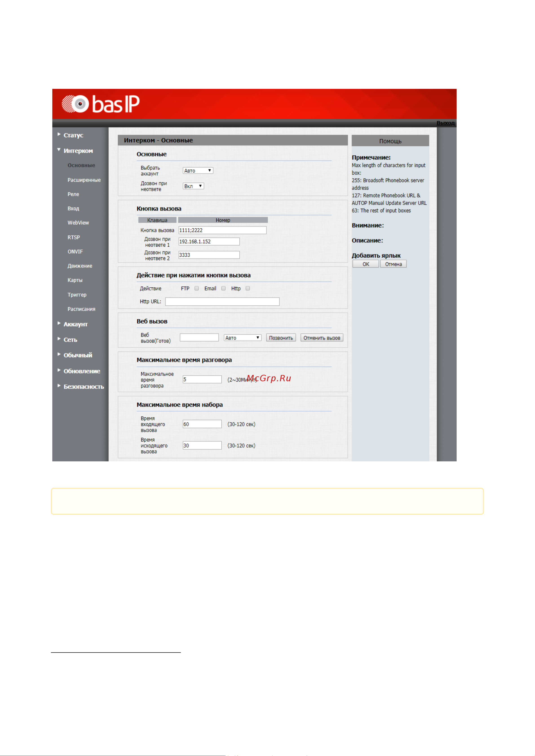Click the Веб вызов number field
The image size is (535, 756).
point(199,337)
